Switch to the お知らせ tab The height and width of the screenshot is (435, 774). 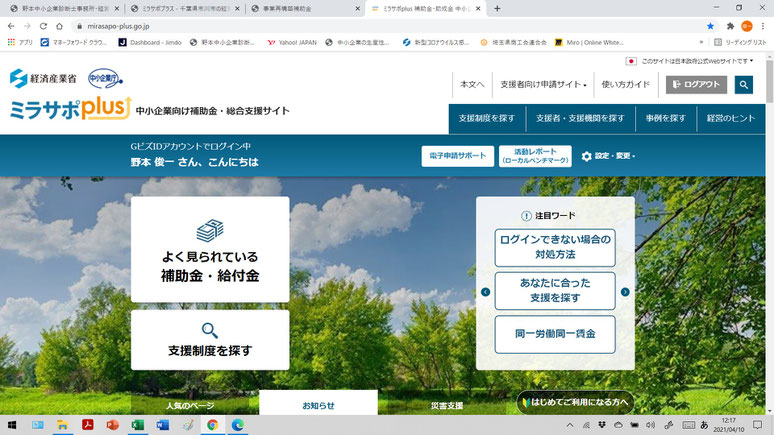pos(318,403)
